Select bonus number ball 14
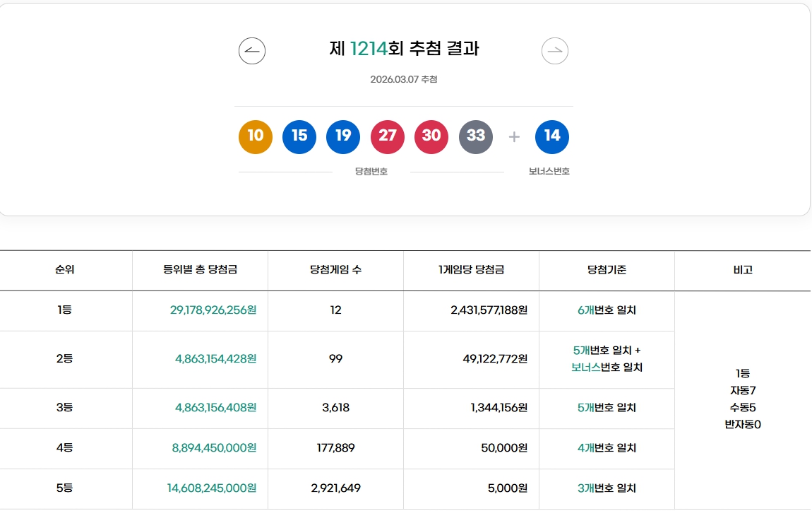The width and height of the screenshot is (812, 511). 552,136
